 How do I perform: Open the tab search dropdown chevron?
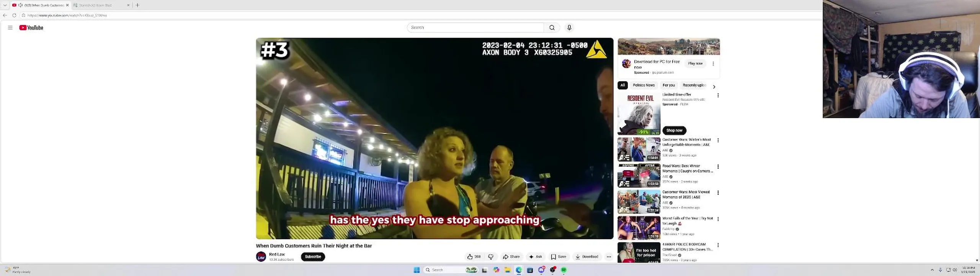tap(5, 5)
